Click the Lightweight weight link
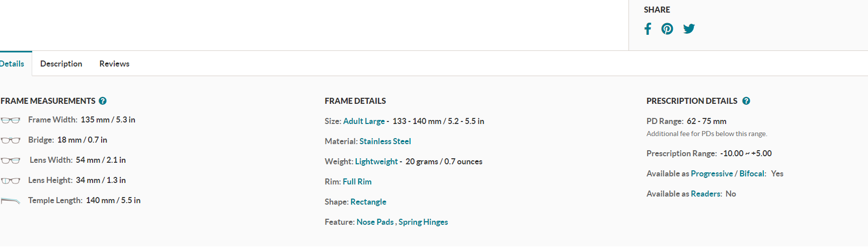The image size is (868, 252). pos(376,161)
